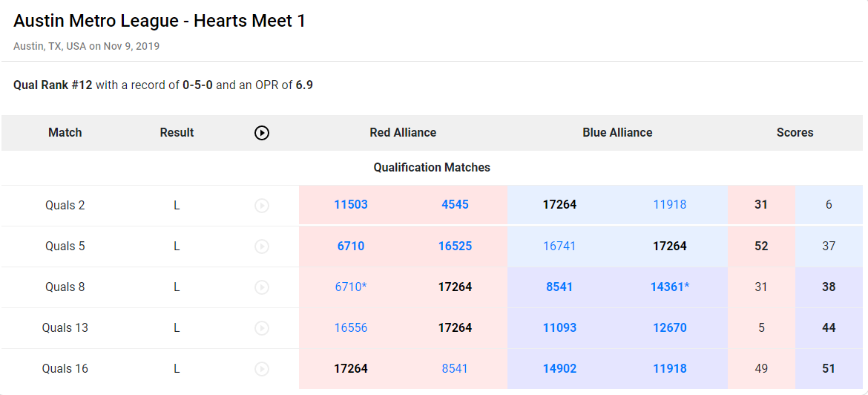Open team 11503 in Quals 2
This screenshot has height=395, width=868.
[351, 205]
